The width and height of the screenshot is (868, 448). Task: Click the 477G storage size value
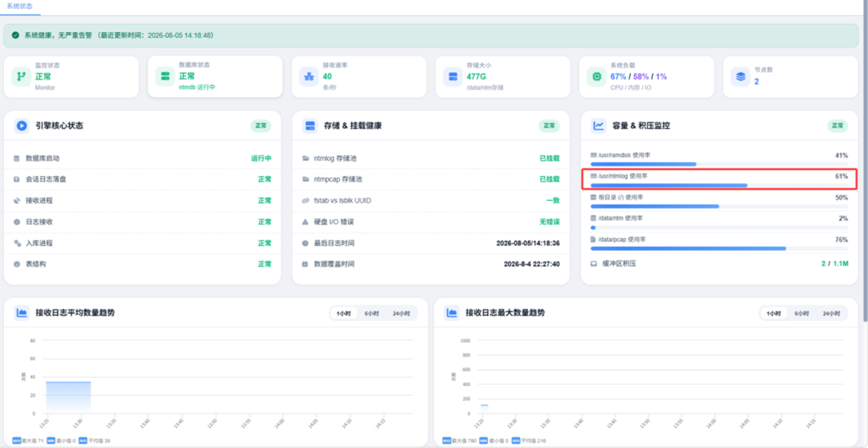[476, 76]
